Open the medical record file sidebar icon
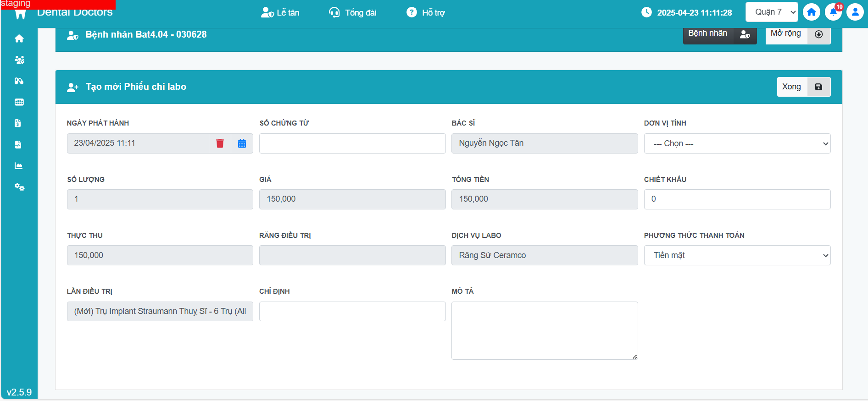 pyautogui.click(x=18, y=145)
